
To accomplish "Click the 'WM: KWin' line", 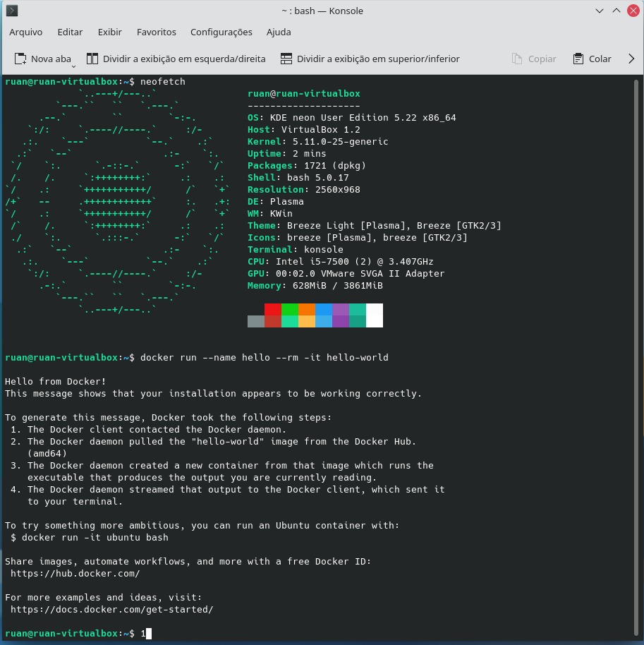I will 270,214.
